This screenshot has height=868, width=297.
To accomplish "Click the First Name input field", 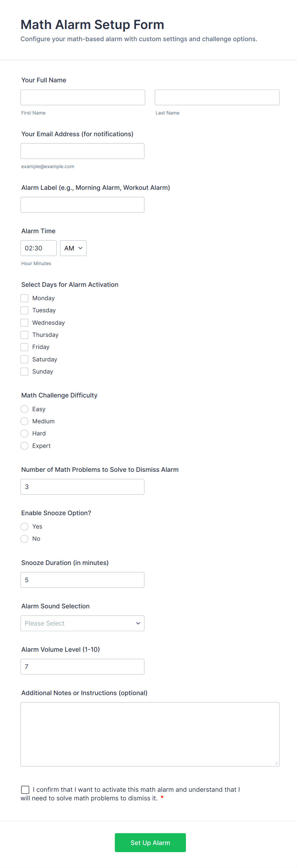I will [82, 97].
